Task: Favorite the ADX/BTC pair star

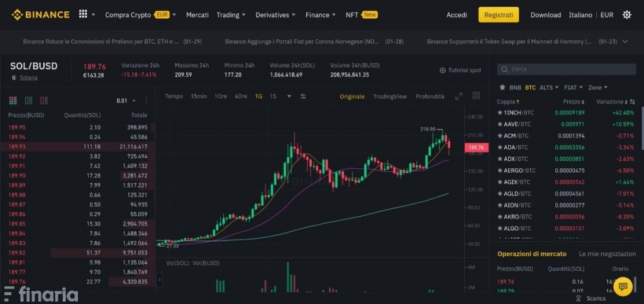Action: click(x=500, y=159)
